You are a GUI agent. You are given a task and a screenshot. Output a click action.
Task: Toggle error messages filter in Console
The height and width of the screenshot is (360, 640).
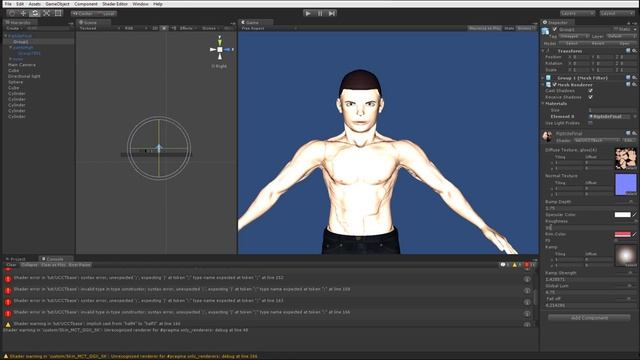point(529,265)
